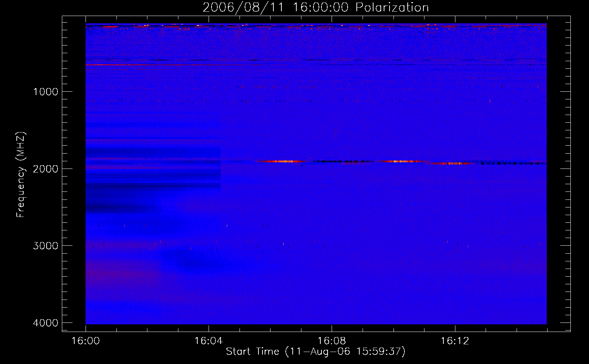
Task: Select the 'Frequency (MHZ)' axis label
Action: pyautogui.click(x=21, y=175)
